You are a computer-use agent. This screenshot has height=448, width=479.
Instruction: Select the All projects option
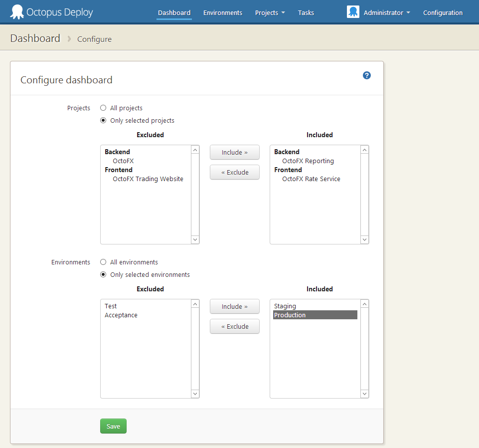pos(103,108)
